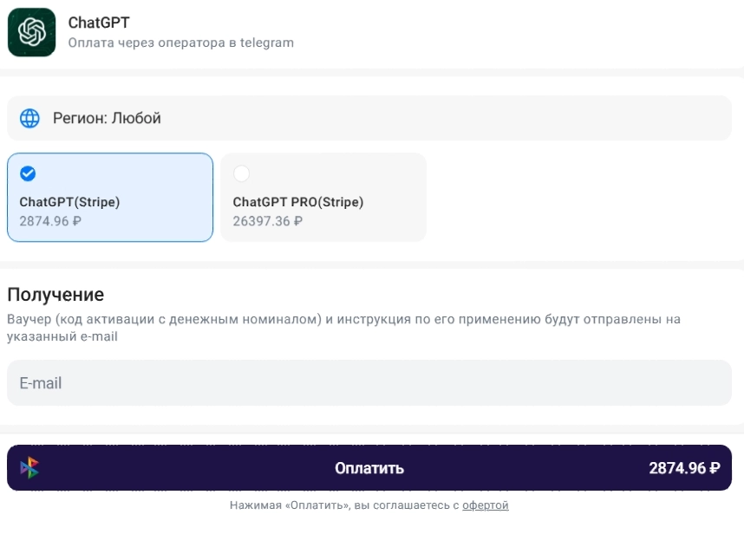Click the globe icon beside Регион
The image size is (744, 560).
coord(29,118)
